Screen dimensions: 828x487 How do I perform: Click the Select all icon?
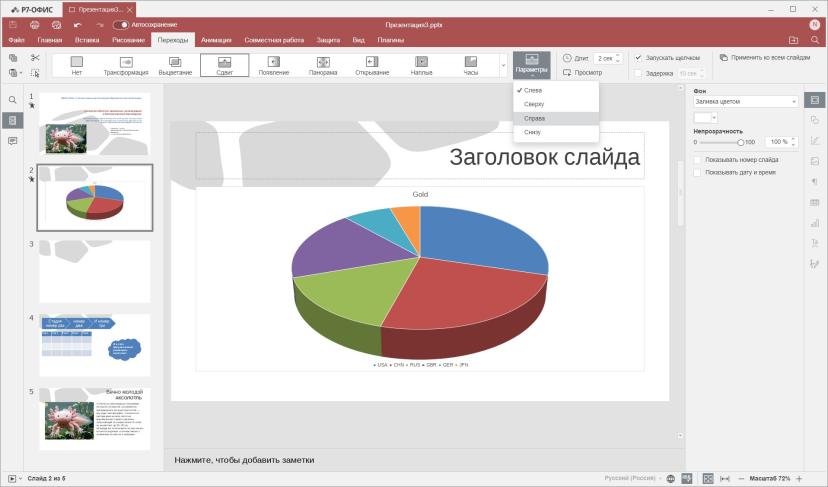click(35, 73)
